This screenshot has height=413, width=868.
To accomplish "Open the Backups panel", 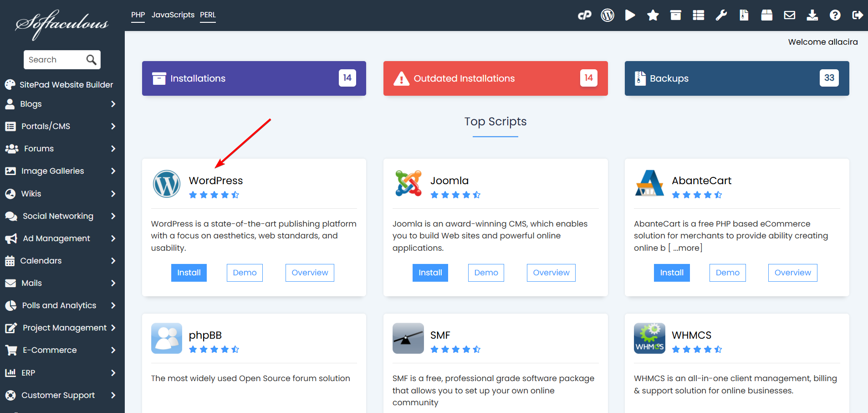I will point(737,78).
